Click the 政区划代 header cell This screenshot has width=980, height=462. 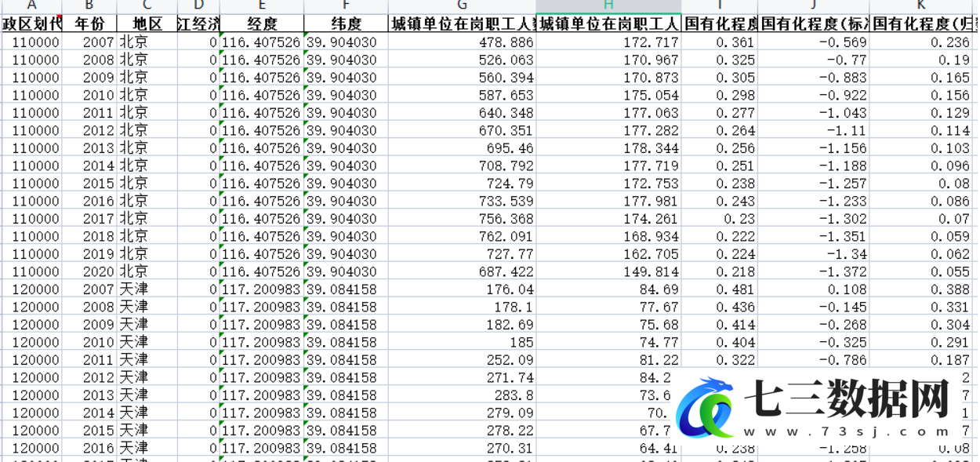point(31,24)
